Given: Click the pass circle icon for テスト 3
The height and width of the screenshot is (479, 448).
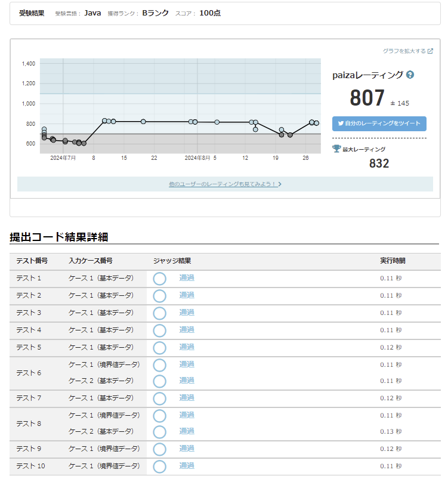Looking at the screenshot, I should click(159, 313).
